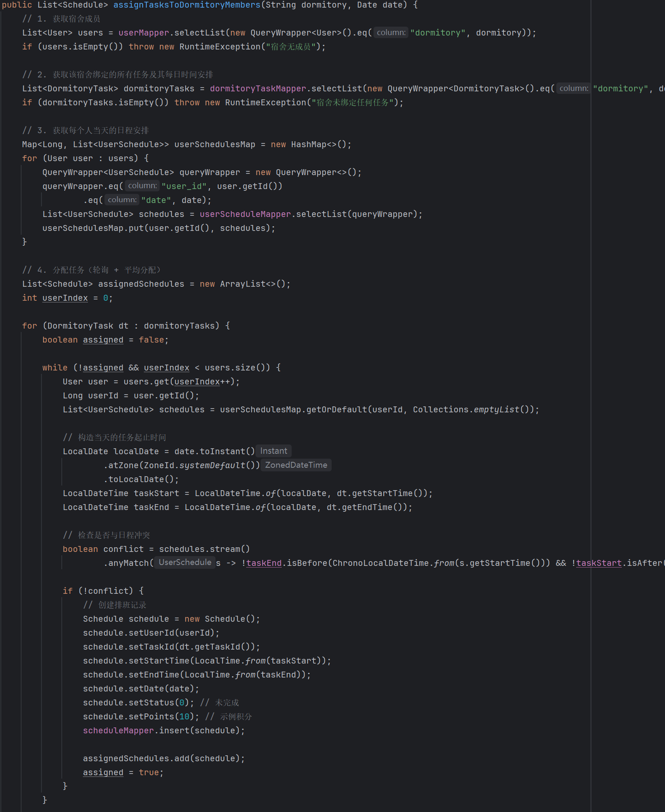This screenshot has width=665, height=812.
Task: Click schedule.setDate(date) line
Action: pos(141,689)
